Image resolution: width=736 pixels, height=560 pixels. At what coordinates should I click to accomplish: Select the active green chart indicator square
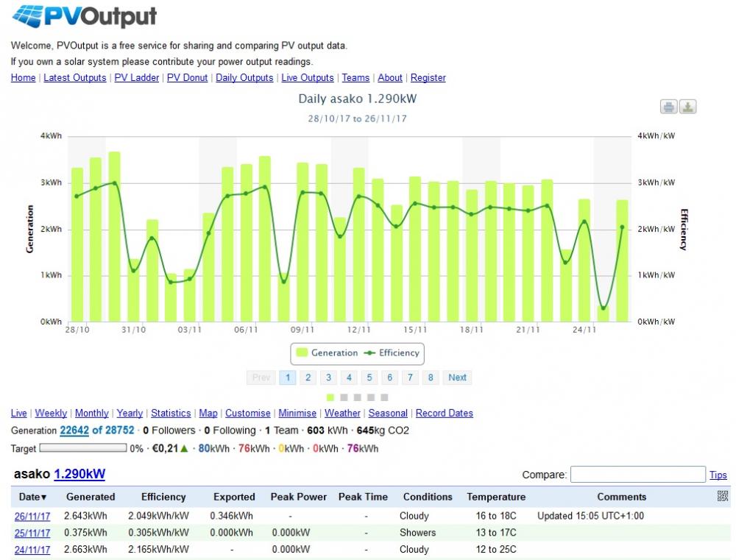point(330,397)
